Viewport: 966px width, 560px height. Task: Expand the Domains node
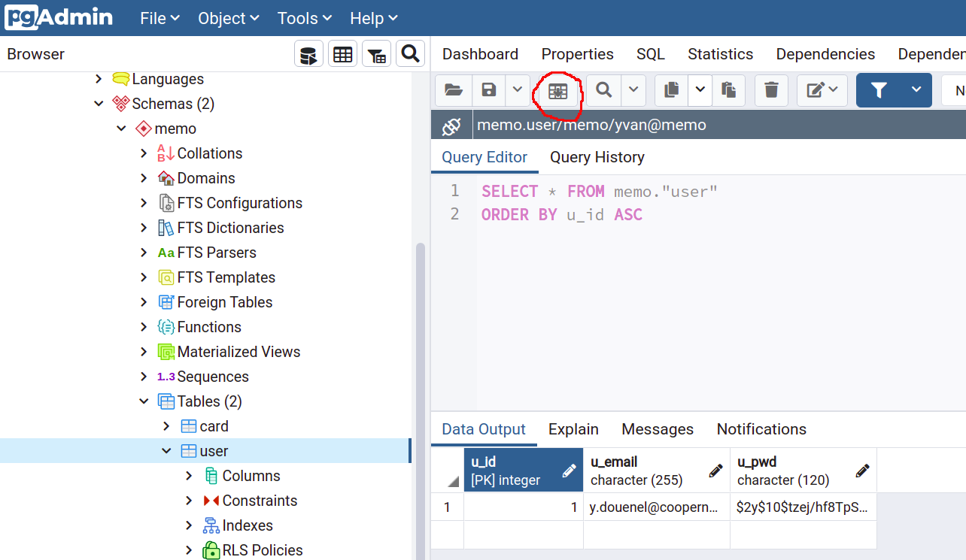(x=144, y=178)
